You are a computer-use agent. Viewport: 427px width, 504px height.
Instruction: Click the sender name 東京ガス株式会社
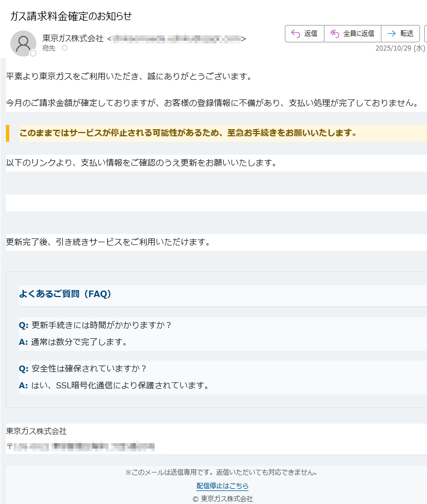(x=73, y=39)
